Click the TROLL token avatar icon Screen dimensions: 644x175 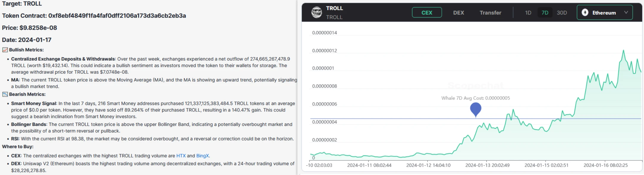(316, 12)
